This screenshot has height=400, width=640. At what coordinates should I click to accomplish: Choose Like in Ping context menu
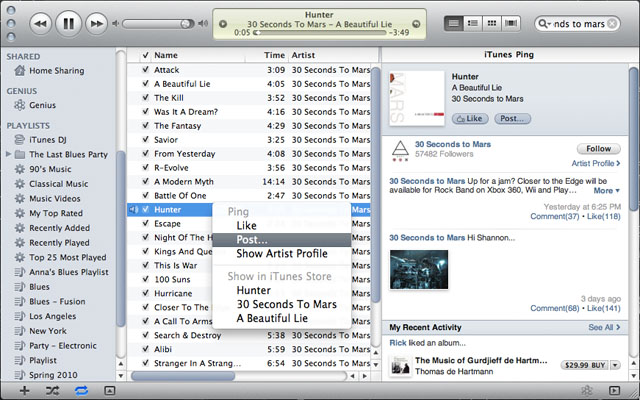(282, 226)
